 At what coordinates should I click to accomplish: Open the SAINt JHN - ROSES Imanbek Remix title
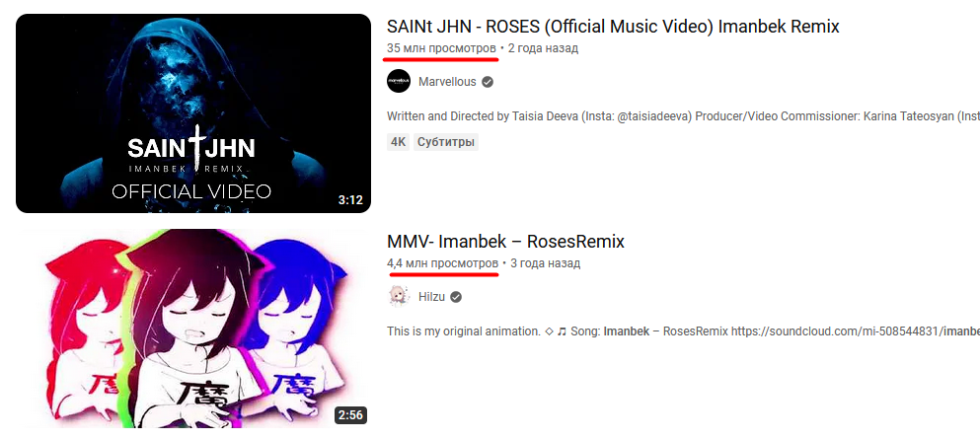click(x=613, y=27)
